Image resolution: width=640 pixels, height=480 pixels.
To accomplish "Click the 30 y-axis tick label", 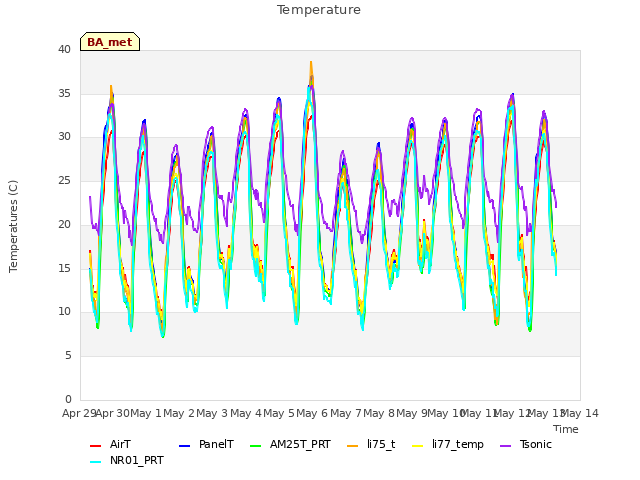I will tap(64, 137).
